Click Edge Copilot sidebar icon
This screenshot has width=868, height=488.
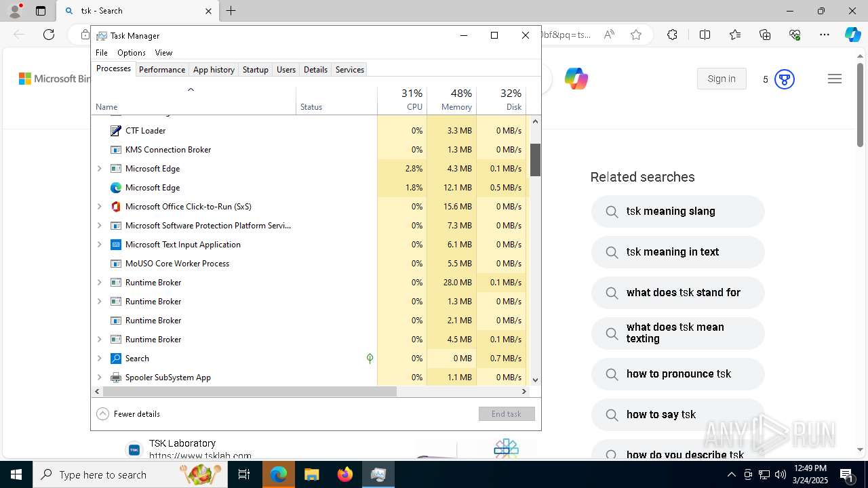click(x=852, y=35)
